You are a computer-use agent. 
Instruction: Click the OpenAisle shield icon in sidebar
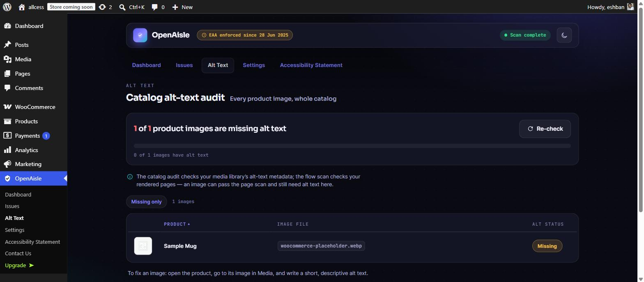coord(7,178)
